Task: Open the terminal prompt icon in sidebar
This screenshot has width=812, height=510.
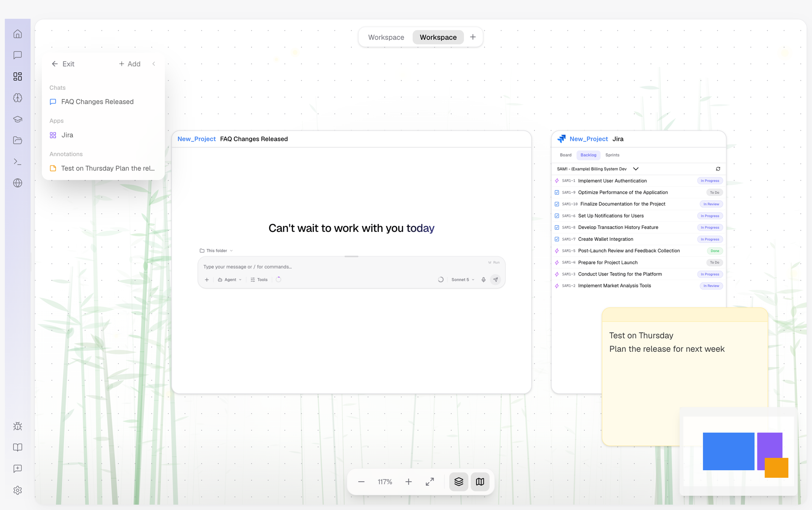Action: tap(17, 162)
